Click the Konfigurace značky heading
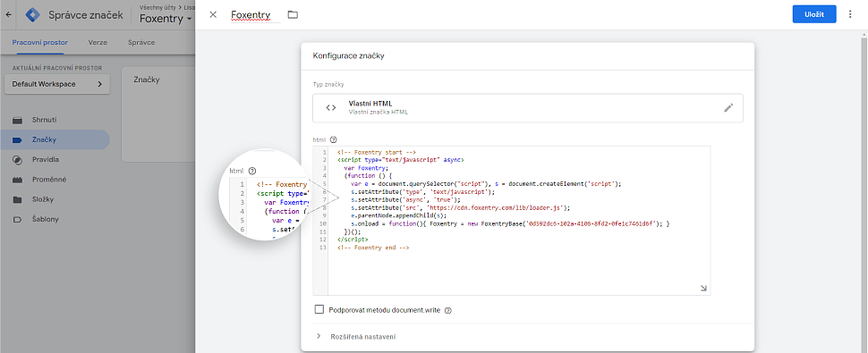Screen dimensions: 868x353 [x=349, y=55]
